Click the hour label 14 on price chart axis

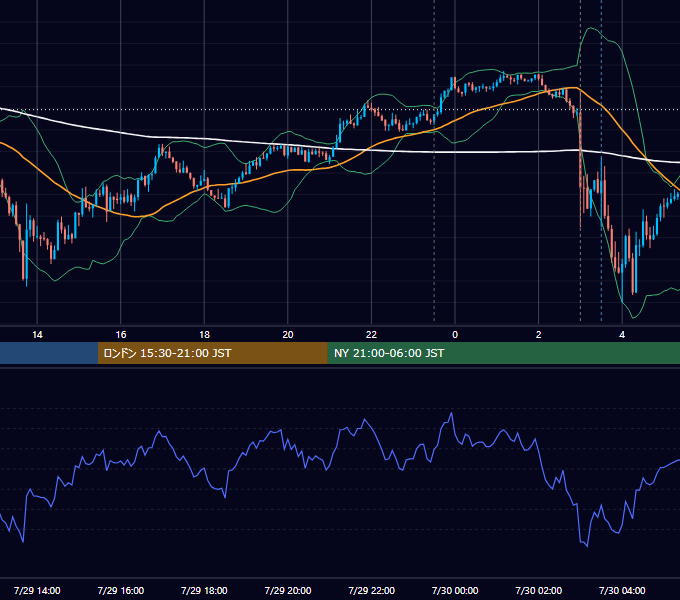pyautogui.click(x=37, y=335)
